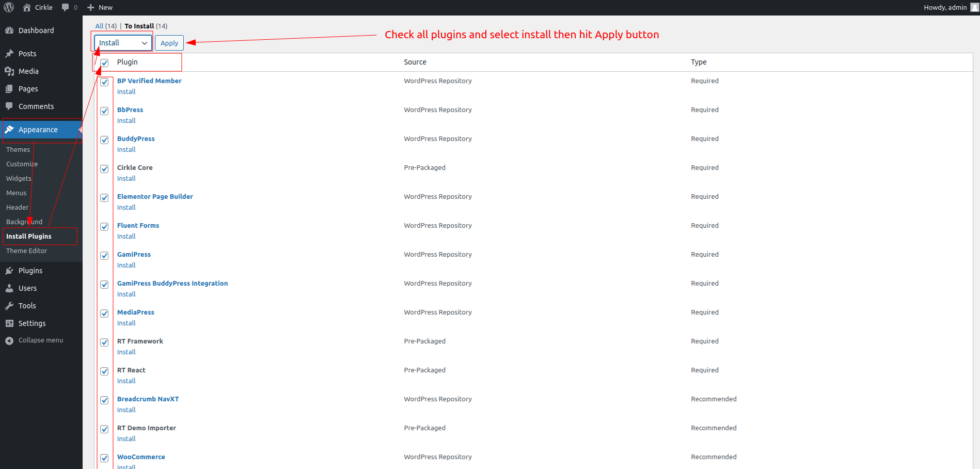
Task: Click the Apply button
Action: pos(169,43)
